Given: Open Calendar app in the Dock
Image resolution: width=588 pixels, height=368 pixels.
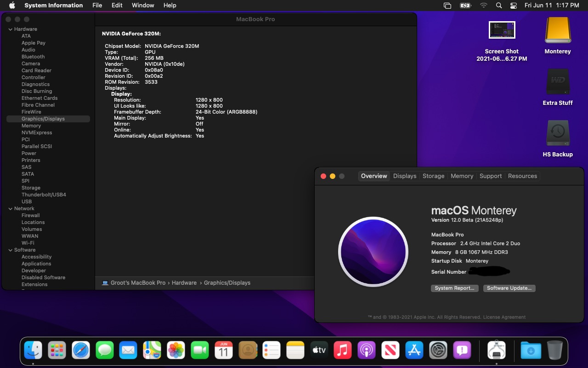Looking at the screenshot, I should coord(224,351).
